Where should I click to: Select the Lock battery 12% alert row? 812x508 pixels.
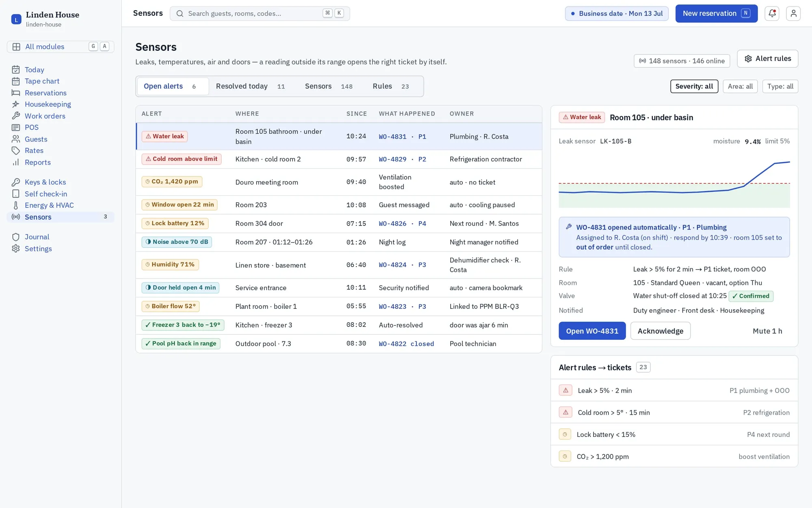click(339, 224)
